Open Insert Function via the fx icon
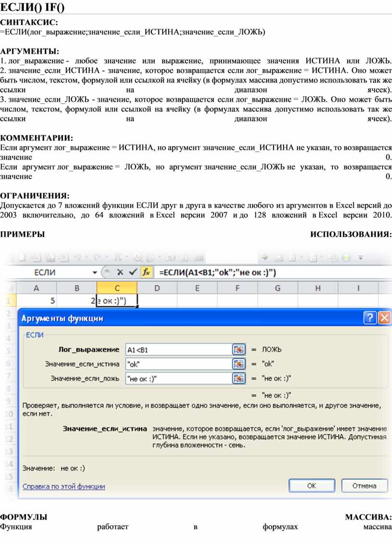392x545 pixels. coord(146,272)
